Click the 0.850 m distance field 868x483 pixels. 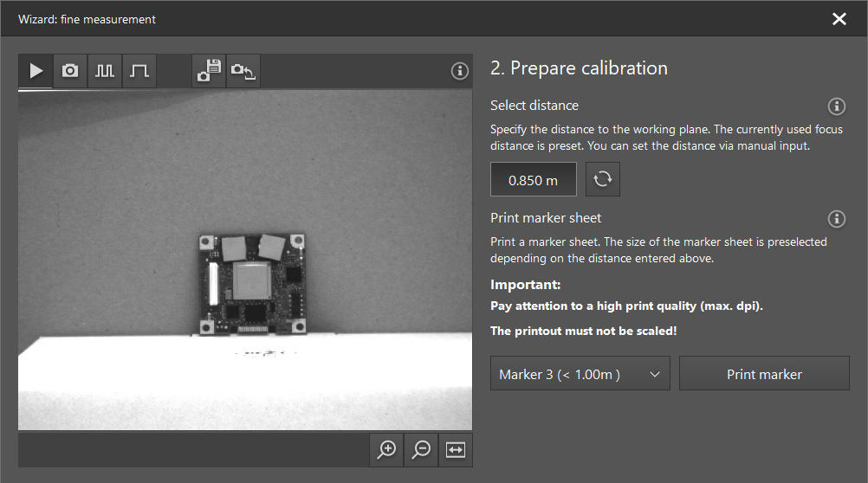click(533, 179)
